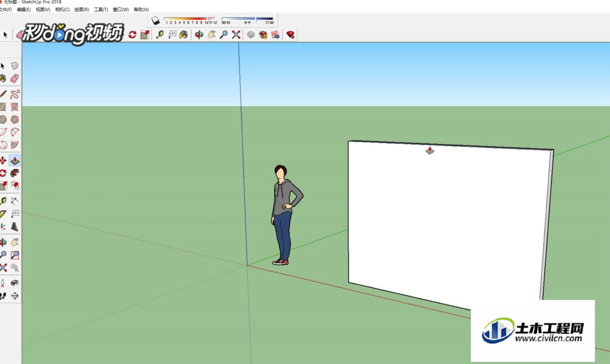Open the 窗口(W) menu

click(x=121, y=9)
